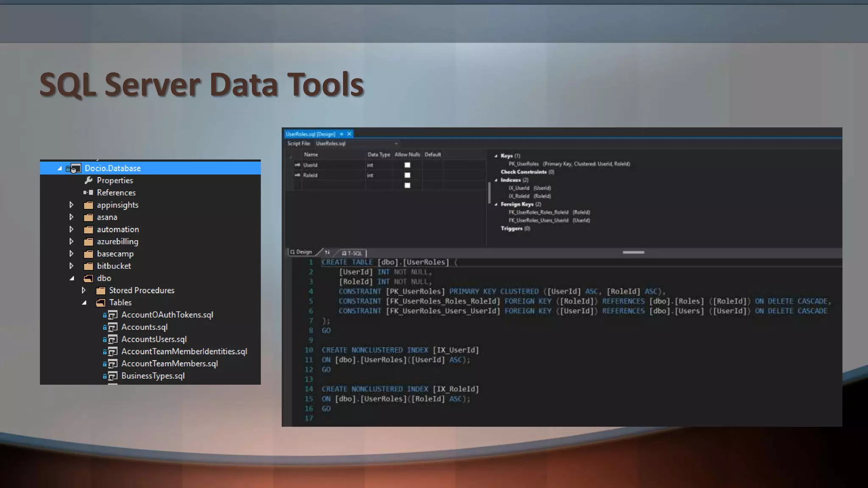
Task: Click the Check Constraints heading
Action: coord(527,172)
